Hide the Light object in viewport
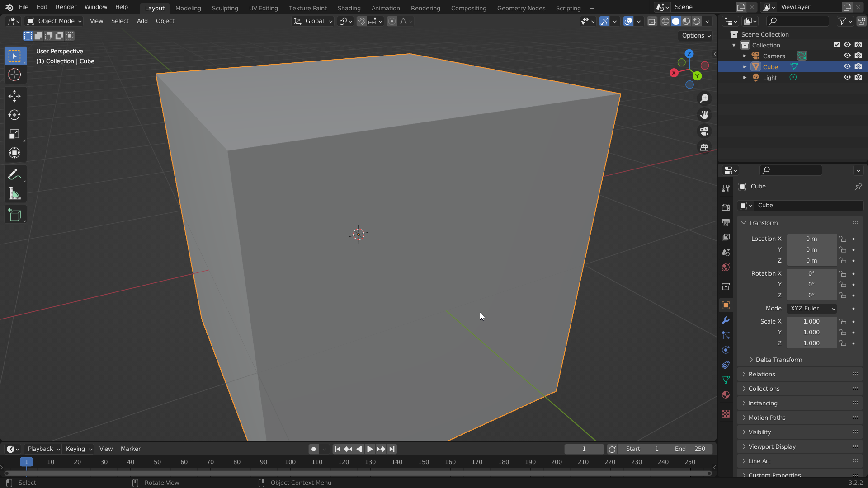The width and height of the screenshot is (868, 488). (847, 78)
